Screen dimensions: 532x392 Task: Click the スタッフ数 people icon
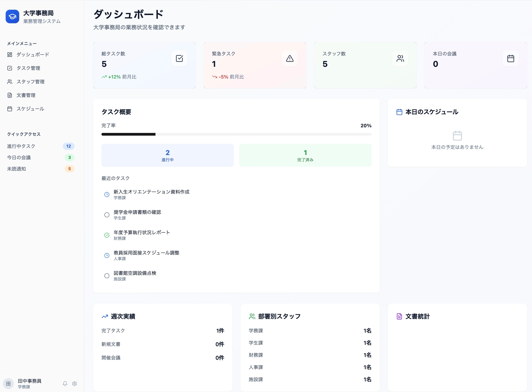point(400,58)
